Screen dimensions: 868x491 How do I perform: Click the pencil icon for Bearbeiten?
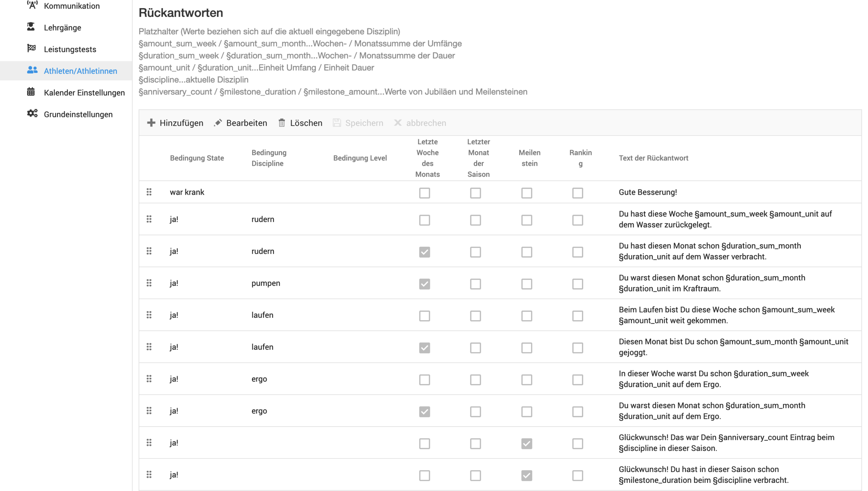tap(218, 123)
